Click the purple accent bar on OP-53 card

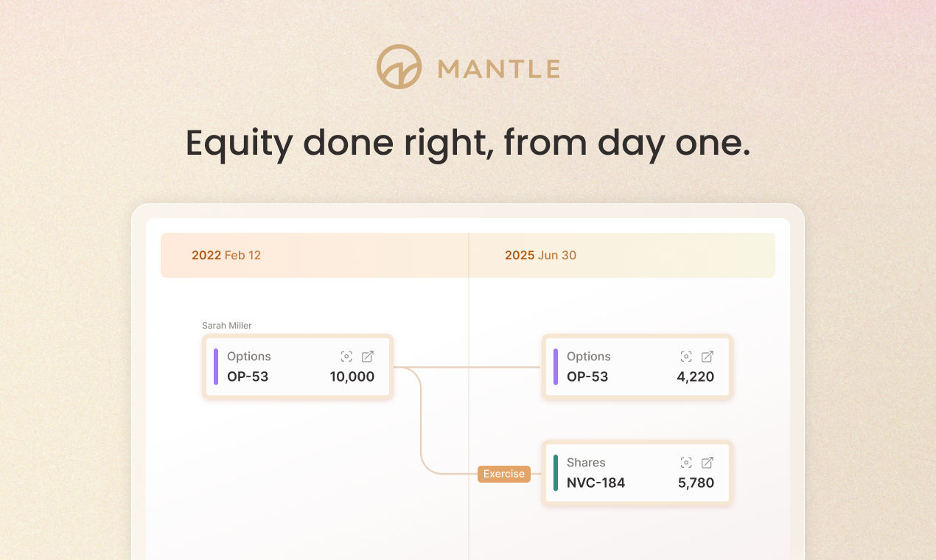click(215, 366)
